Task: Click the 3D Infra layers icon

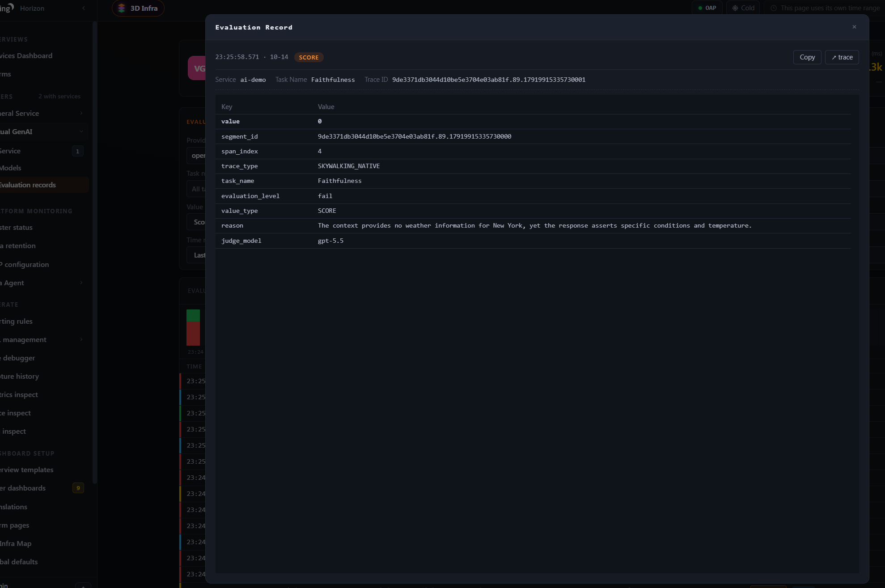Action: [x=121, y=8]
